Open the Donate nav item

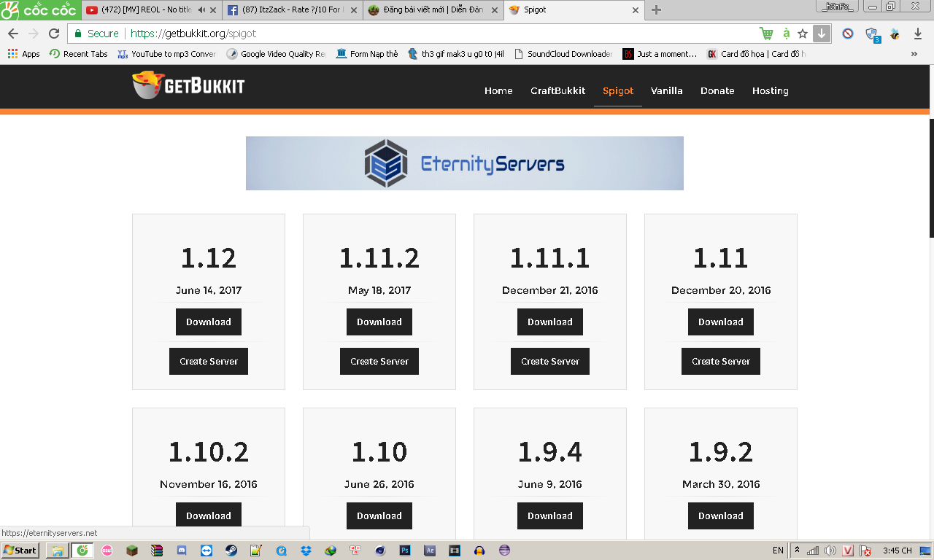[717, 91]
